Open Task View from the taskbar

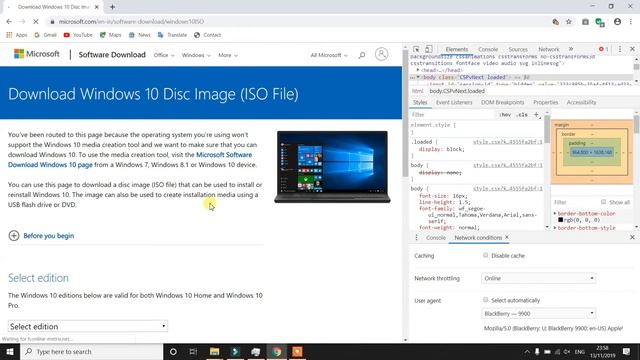tap(193, 351)
